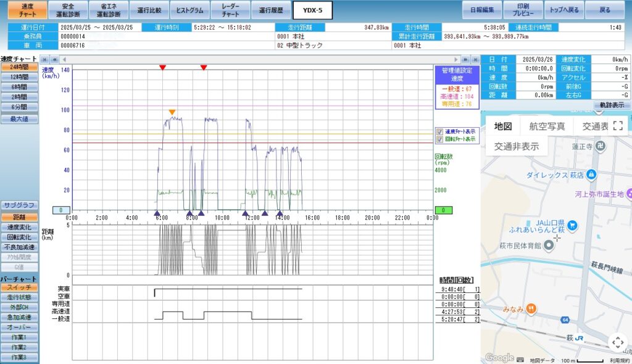Screen dimensions: 632x364
Task: Toggle fullscreen view on the map
Action: [617, 126]
